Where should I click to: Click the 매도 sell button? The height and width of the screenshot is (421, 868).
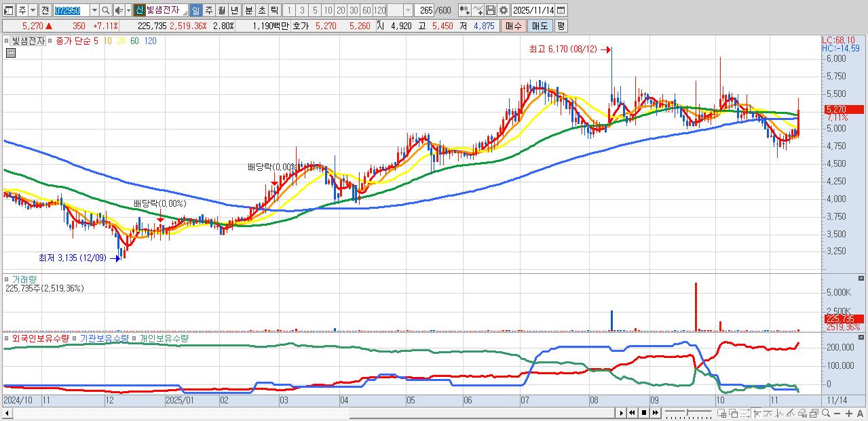(x=540, y=26)
